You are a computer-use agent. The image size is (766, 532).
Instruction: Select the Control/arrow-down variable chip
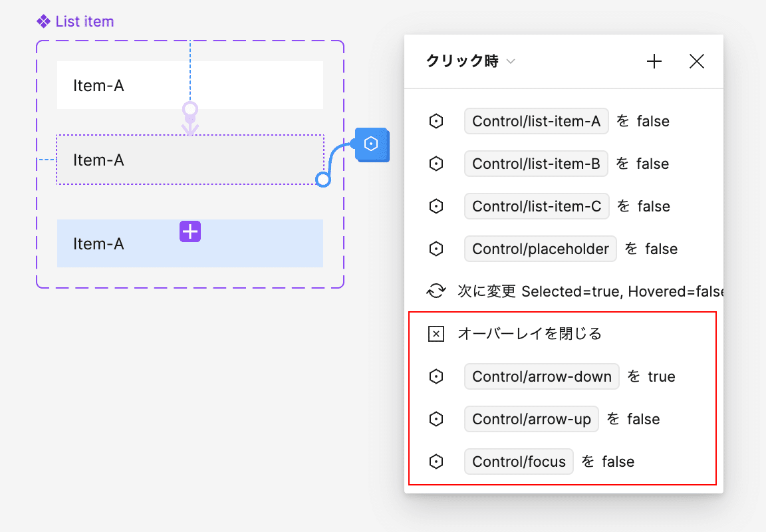coord(542,376)
